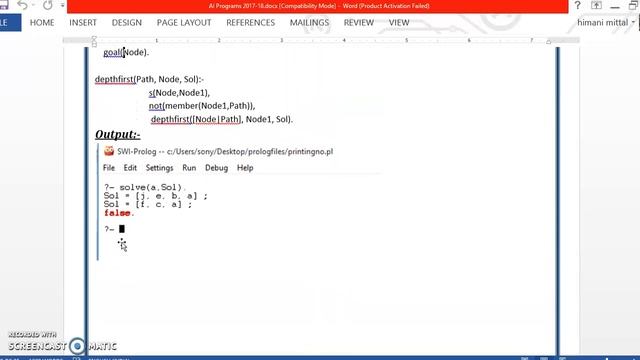Click the right indent marker on ruler

click(x=549, y=42)
